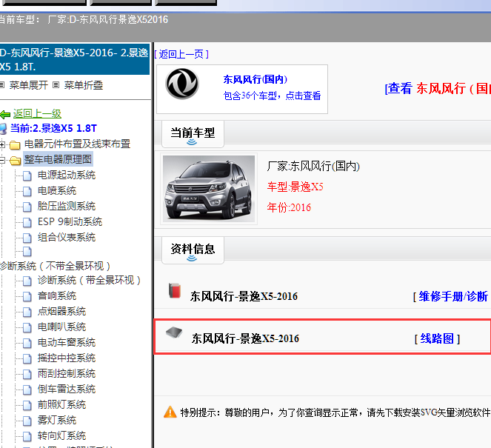Click the warning triangle icon
This screenshot has height=448, width=491.
170,412
